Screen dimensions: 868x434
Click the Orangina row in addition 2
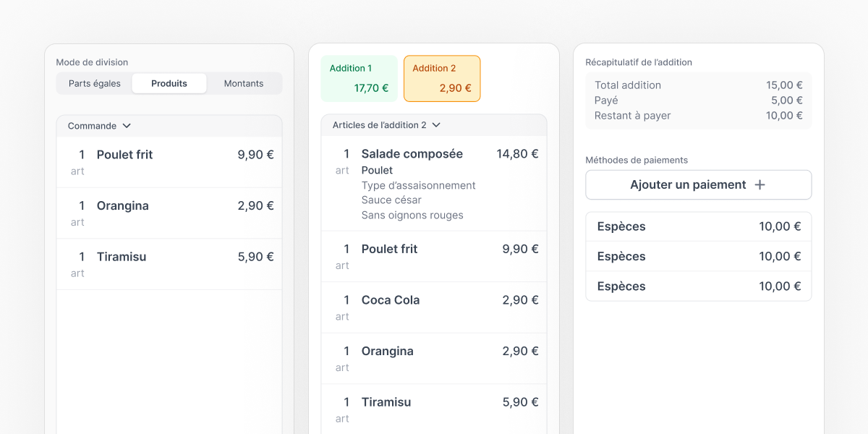pos(433,358)
